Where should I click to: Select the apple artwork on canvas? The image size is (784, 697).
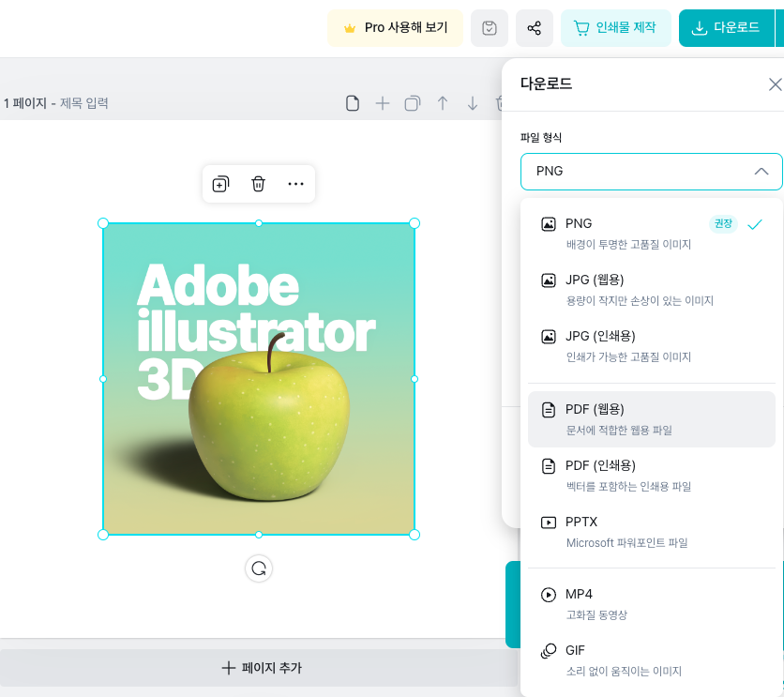(259, 379)
